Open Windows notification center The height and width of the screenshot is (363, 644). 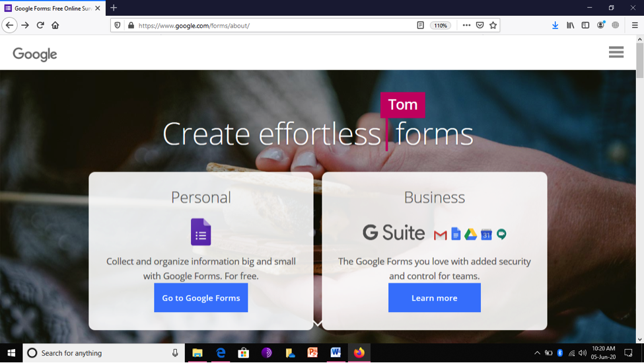click(628, 352)
